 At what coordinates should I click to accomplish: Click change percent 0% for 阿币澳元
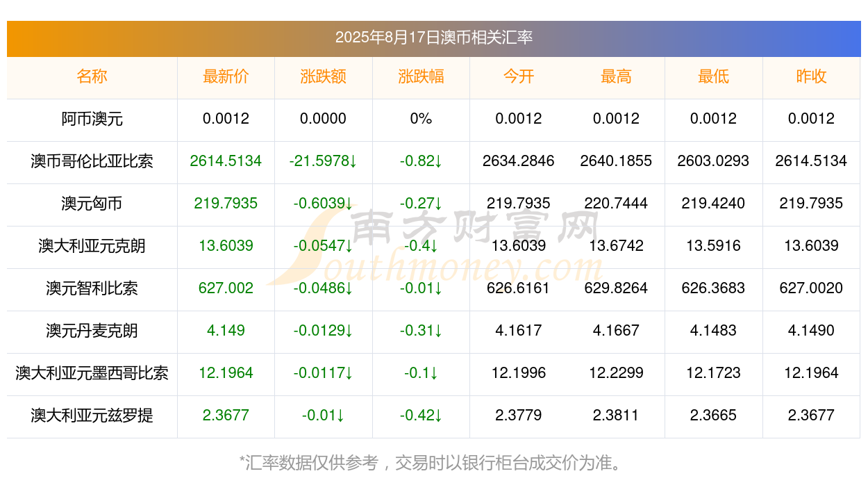421,119
